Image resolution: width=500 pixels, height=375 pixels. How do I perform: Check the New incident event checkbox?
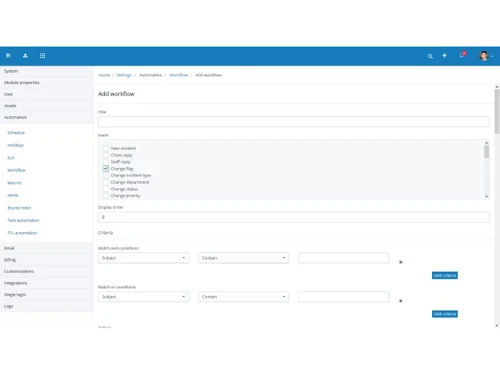(x=106, y=148)
